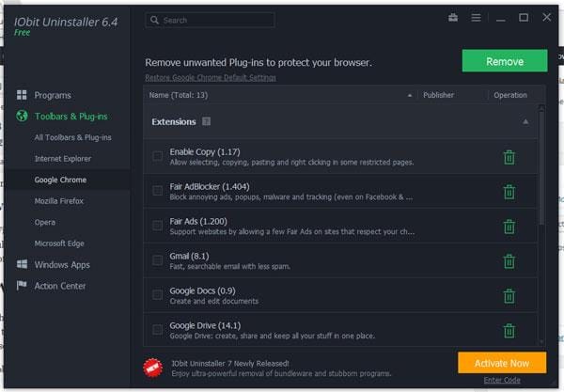Check the Fair AdBlocker checkbox
564x392 pixels.
coord(158,191)
